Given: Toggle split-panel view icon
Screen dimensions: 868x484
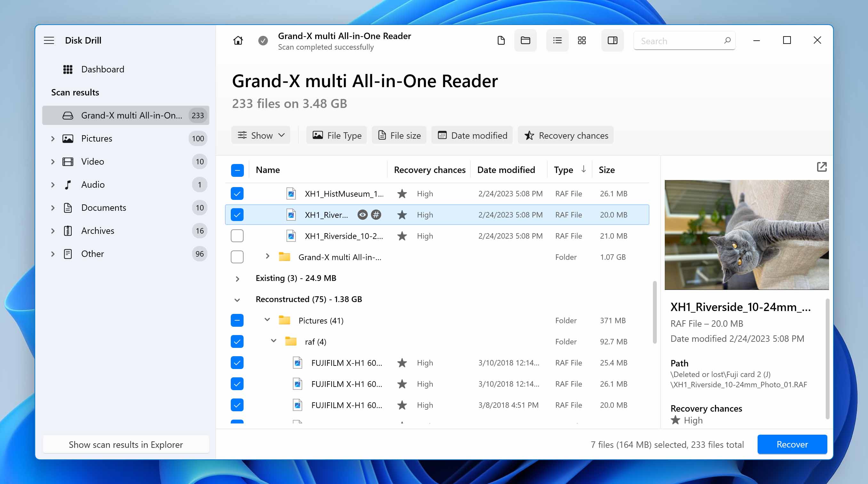Looking at the screenshot, I should (x=612, y=40).
